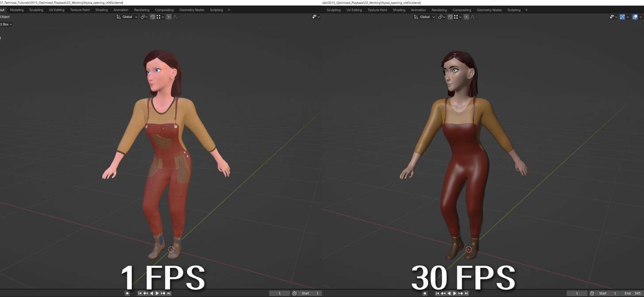Switch to Sculpting tab in left window
Screen dimensions: 644x297
click(36, 10)
